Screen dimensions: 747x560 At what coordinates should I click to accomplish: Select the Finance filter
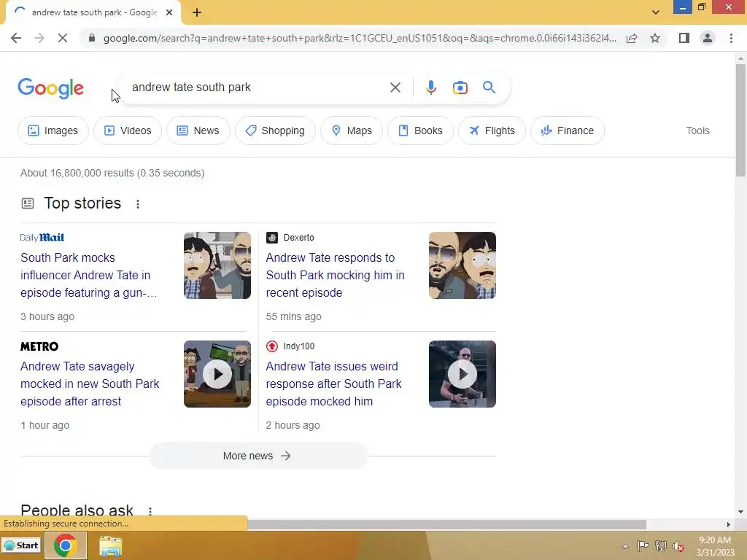point(568,131)
